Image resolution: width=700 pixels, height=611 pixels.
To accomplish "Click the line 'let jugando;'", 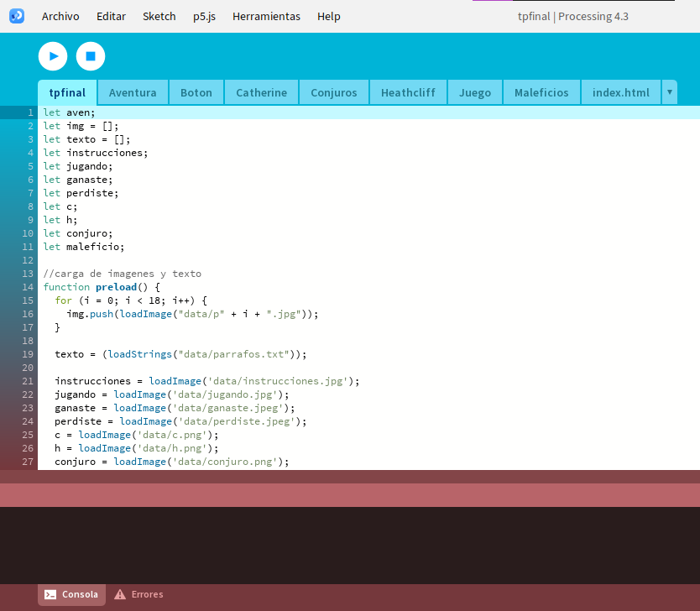I will click(78, 166).
